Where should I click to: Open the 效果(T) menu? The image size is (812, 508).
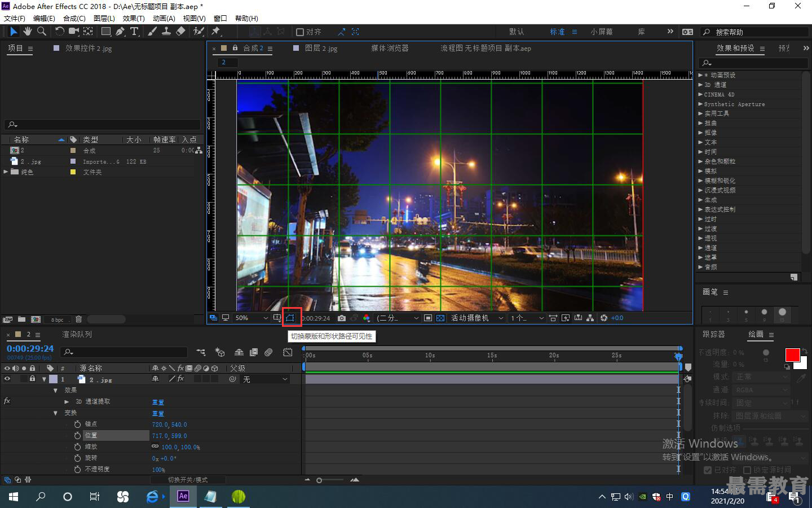[134, 18]
